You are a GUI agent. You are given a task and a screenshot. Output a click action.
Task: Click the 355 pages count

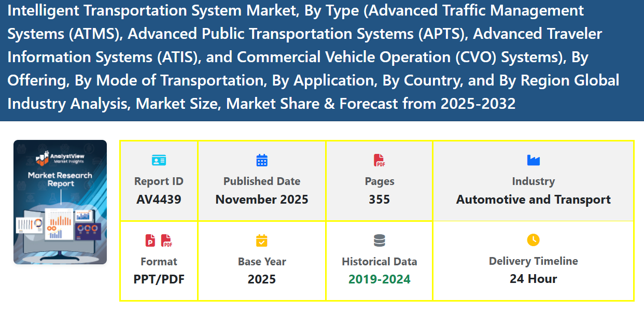(x=379, y=200)
